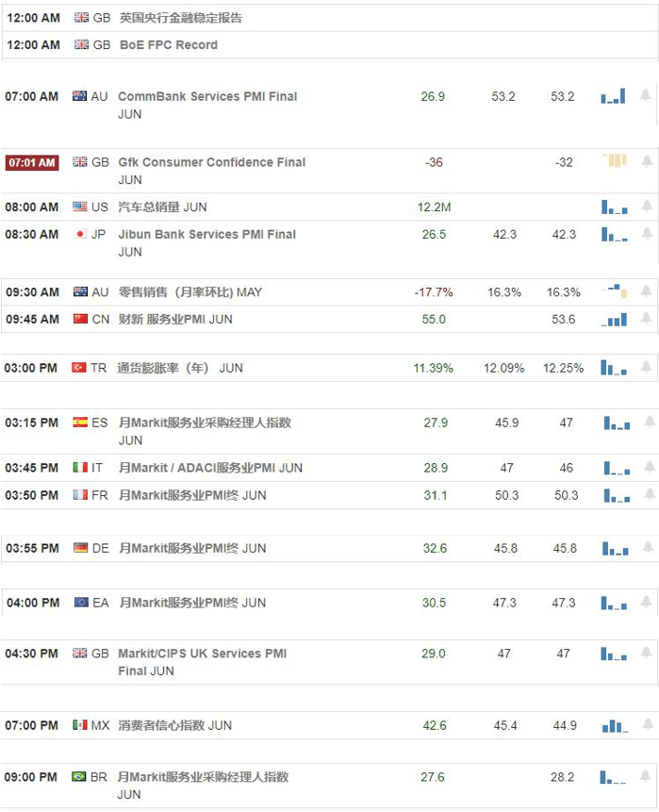This screenshot has height=812, width=659.
Task: Select the 28.2 value in Brazil row
Action: (x=562, y=777)
